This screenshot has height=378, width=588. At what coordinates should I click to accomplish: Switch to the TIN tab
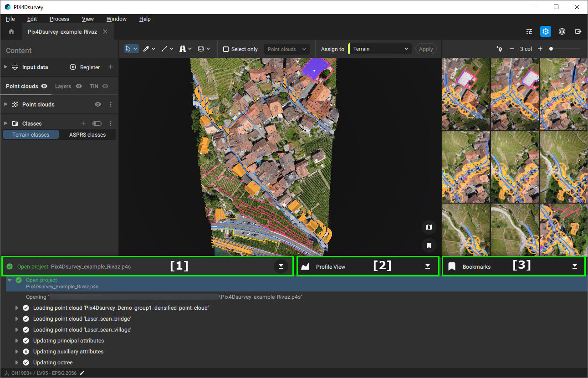pos(94,86)
